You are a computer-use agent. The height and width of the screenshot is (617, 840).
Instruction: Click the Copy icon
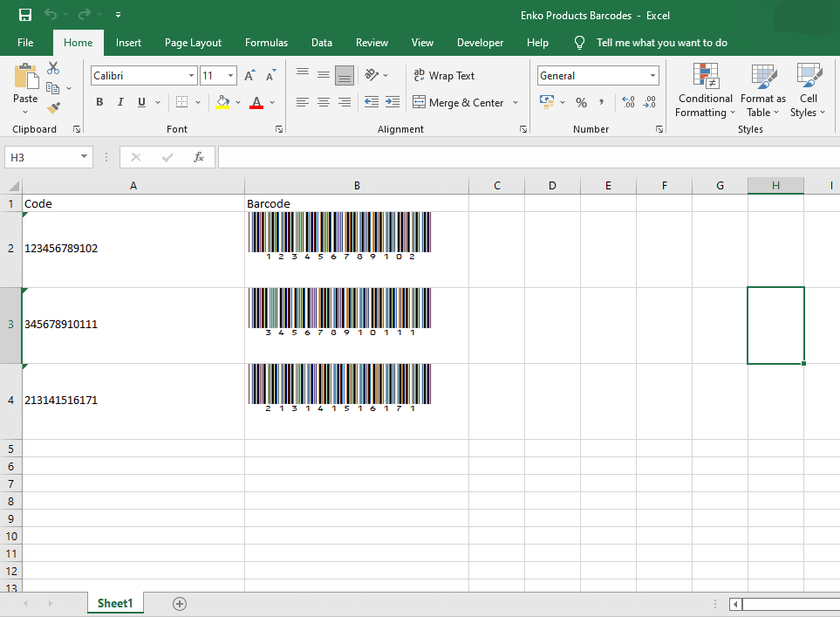tap(52, 88)
